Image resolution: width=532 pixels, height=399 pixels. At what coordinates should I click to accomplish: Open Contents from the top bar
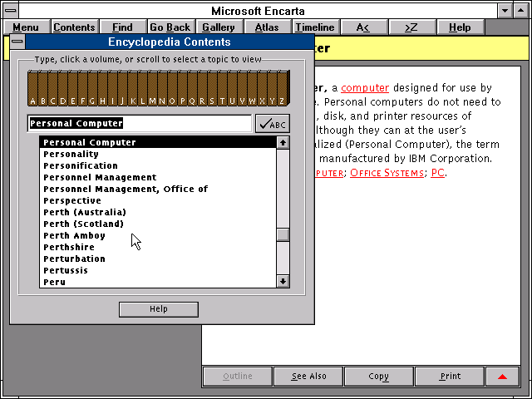click(x=74, y=27)
